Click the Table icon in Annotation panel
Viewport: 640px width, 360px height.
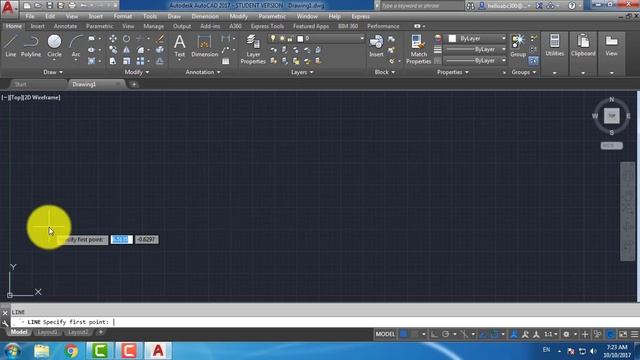tap(226, 61)
